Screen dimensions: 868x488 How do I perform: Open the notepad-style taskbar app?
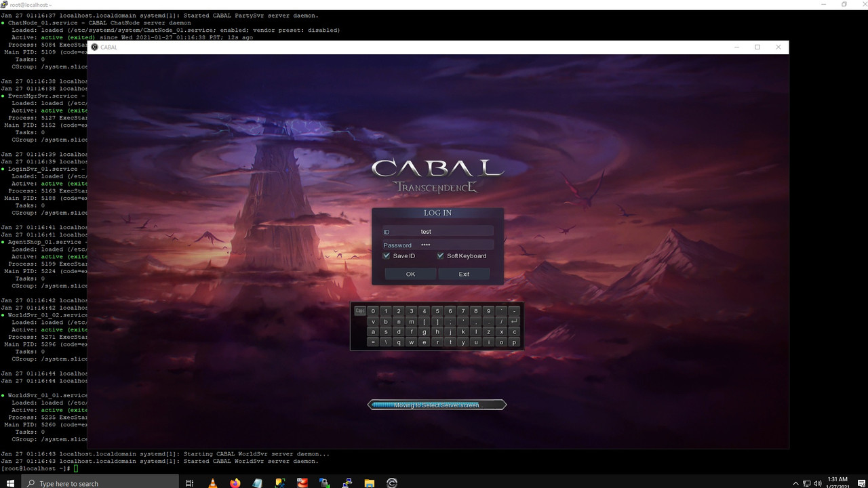coord(258,483)
